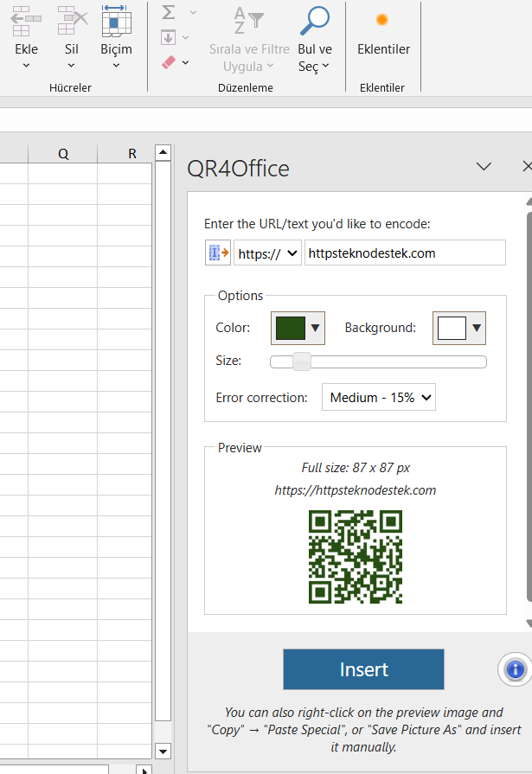Open the Eklentiler add-ins button
Image resolution: width=532 pixels, height=774 pixels.
coord(383,30)
